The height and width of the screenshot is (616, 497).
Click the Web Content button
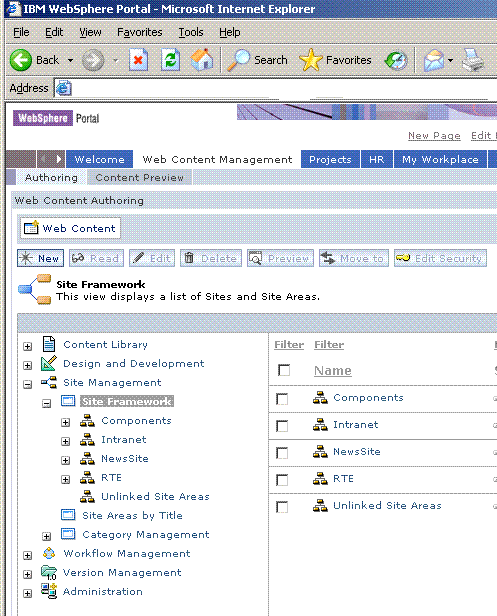70,228
